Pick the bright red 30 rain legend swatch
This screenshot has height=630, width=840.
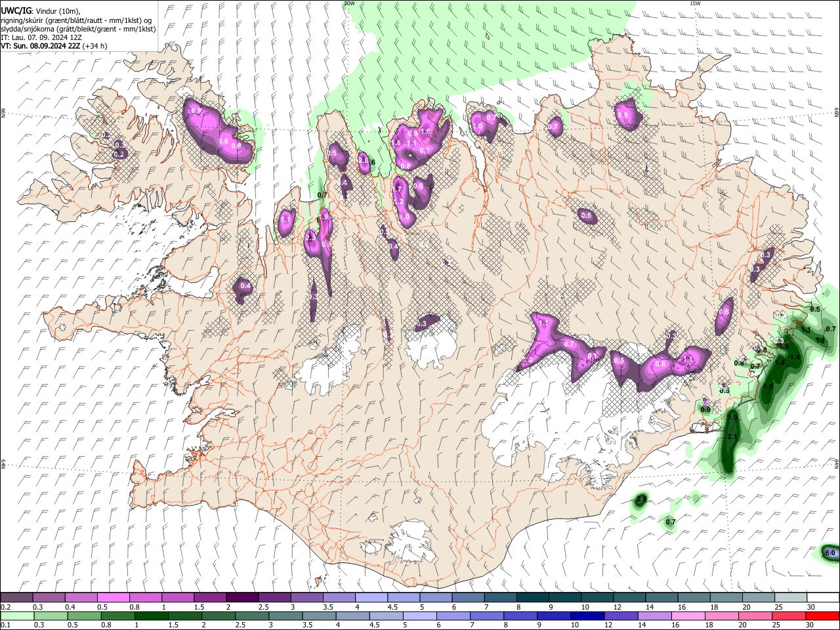click(x=822, y=616)
